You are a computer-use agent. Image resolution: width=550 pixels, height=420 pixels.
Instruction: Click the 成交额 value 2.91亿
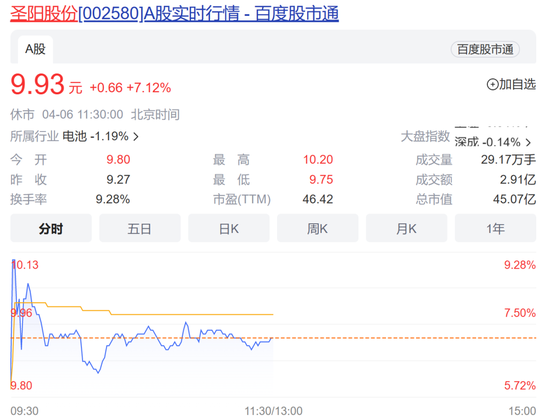[518, 180]
